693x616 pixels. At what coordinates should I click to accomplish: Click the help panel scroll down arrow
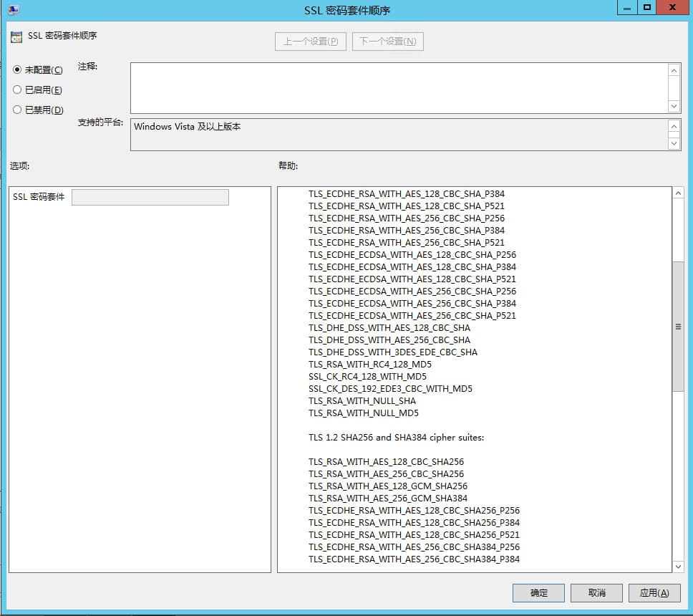679,567
